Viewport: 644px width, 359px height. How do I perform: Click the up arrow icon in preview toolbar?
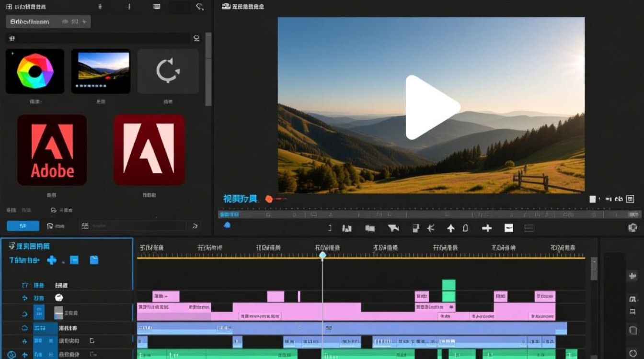[450, 228]
